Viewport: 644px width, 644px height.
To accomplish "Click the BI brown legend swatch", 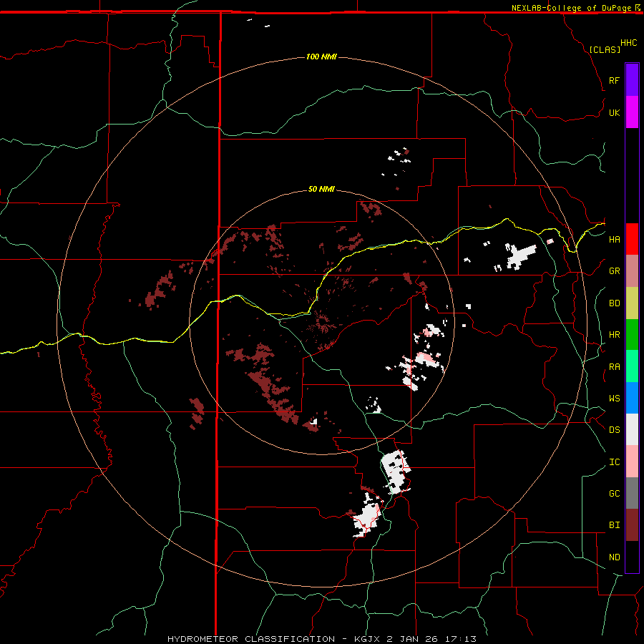I will click(x=632, y=525).
